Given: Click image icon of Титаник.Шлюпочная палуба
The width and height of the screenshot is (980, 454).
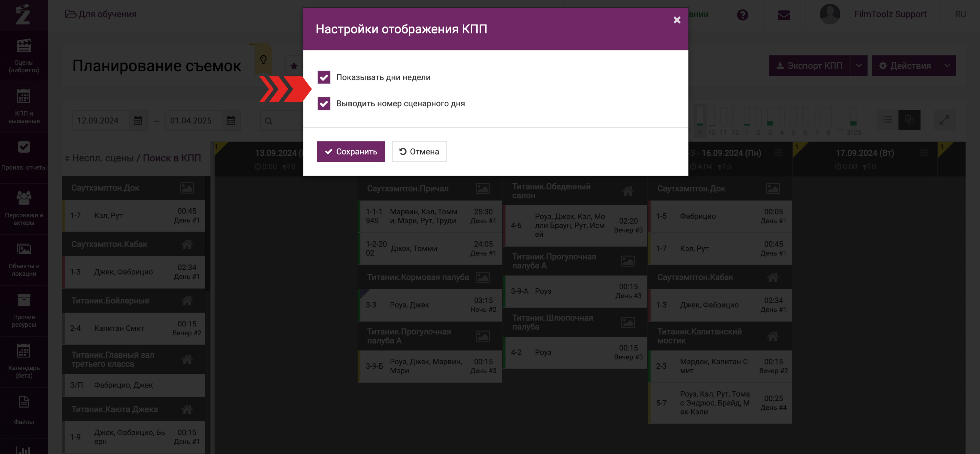Looking at the screenshot, I should [x=628, y=322].
